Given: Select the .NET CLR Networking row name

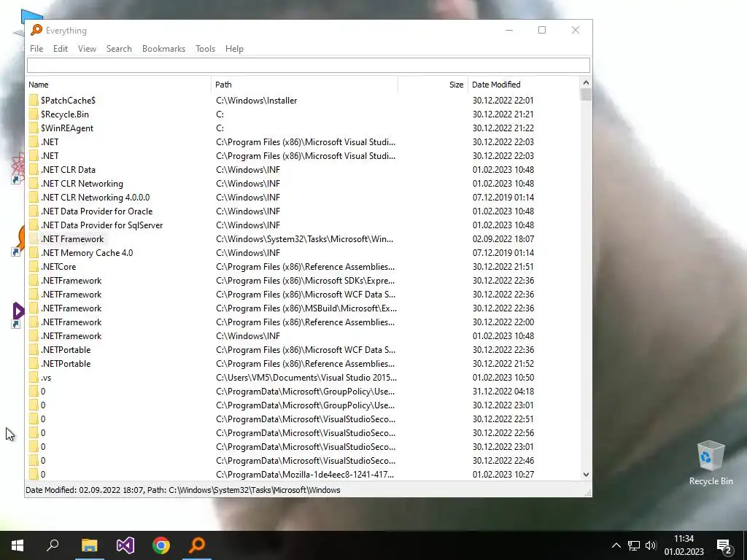Looking at the screenshot, I should pyautogui.click(x=82, y=183).
